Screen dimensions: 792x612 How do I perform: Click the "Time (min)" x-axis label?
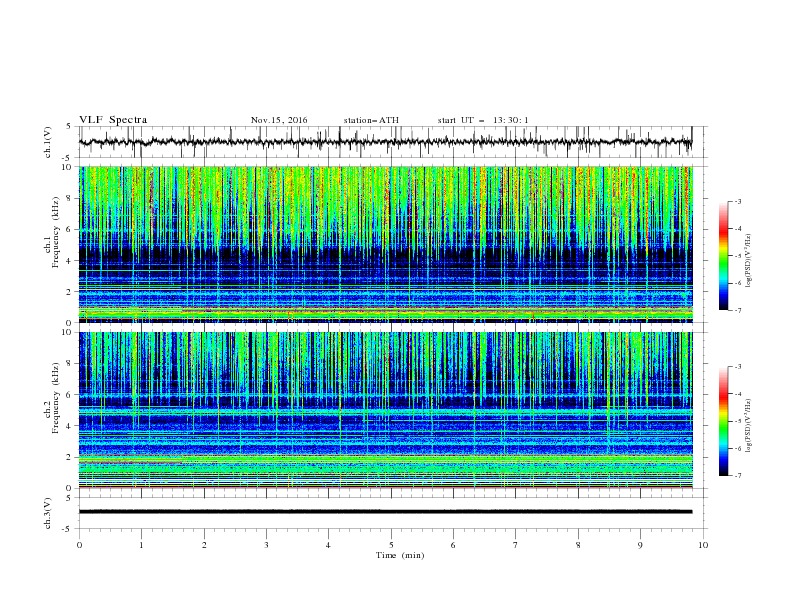[x=400, y=555]
